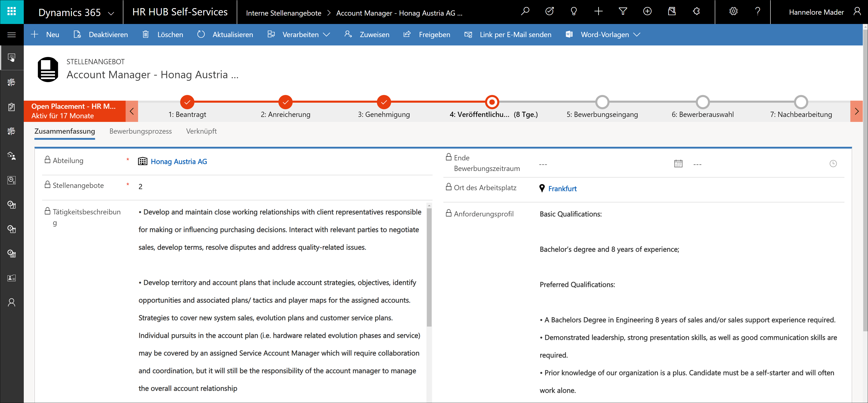
Task: Click Neu to create record
Action: point(45,35)
